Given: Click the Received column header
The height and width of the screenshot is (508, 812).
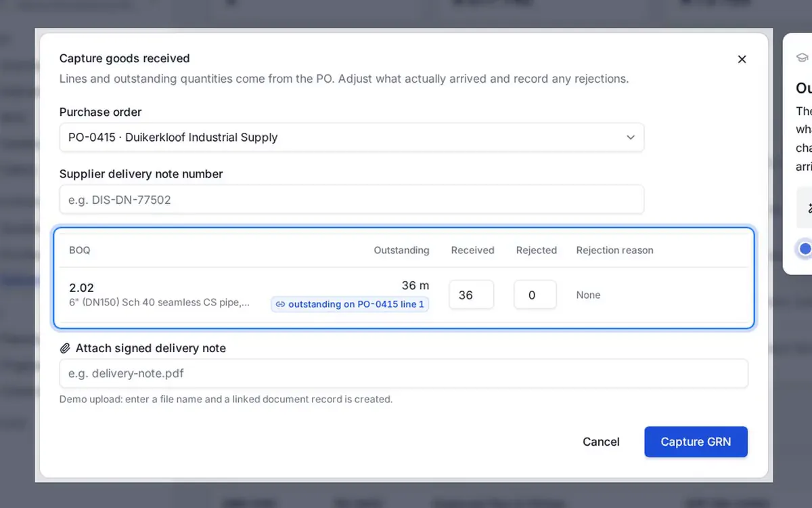Looking at the screenshot, I should point(472,250).
